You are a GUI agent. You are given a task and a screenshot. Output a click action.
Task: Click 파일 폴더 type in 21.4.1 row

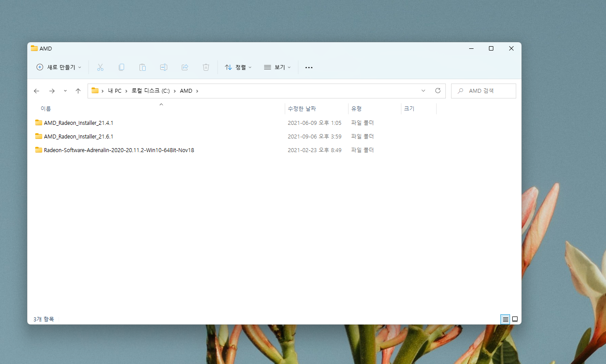point(363,123)
